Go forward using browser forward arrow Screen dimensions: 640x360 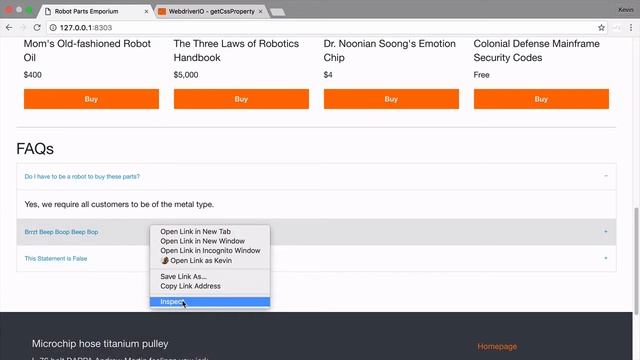(x=22, y=27)
